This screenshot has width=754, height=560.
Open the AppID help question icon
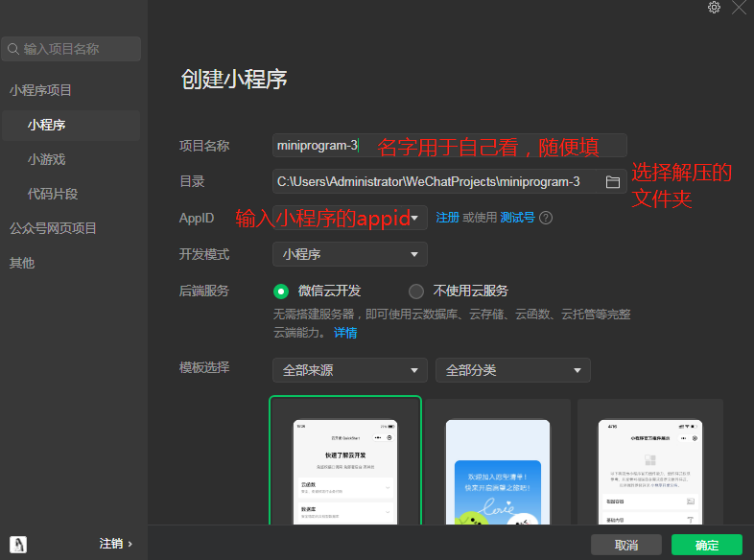point(546,218)
